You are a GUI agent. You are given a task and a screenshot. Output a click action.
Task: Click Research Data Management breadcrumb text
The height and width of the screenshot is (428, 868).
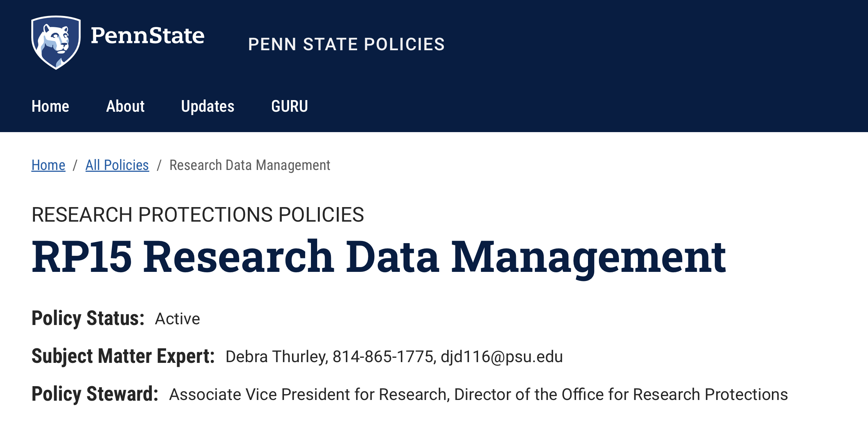250,165
